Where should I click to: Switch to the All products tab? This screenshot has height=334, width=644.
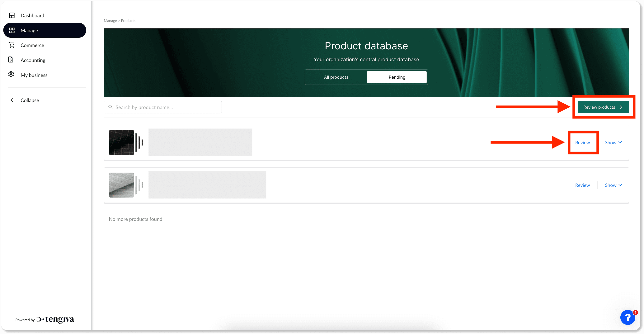[x=336, y=77]
